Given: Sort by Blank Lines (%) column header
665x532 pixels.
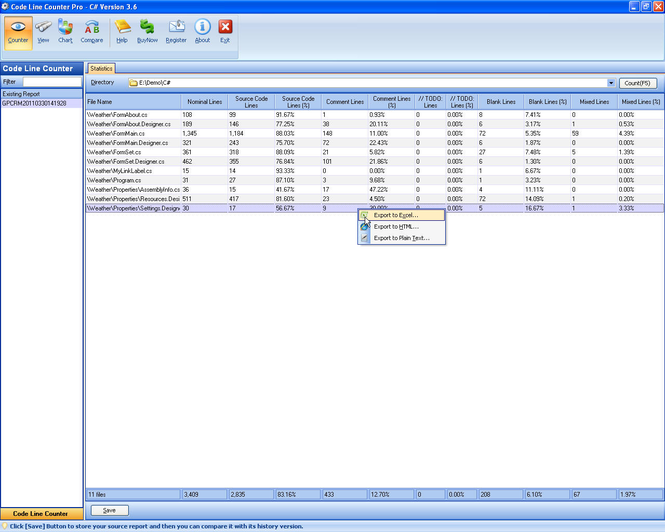Looking at the screenshot, I should 548,102.
